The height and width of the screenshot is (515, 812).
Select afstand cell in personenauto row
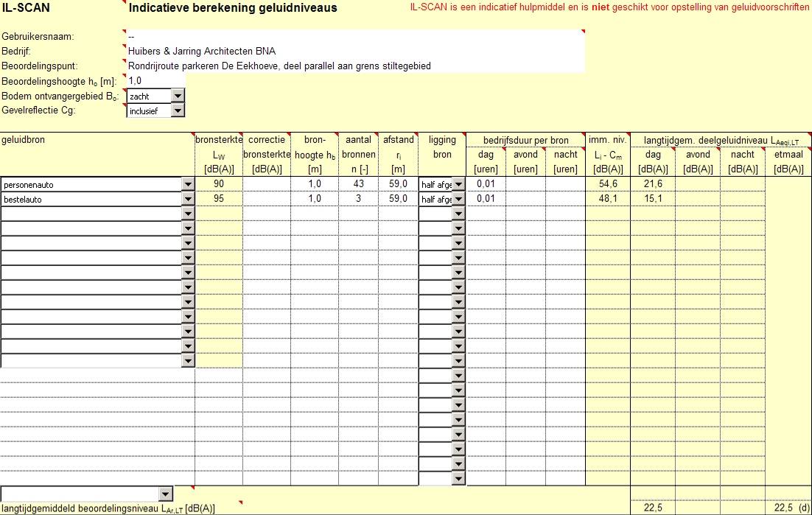pos(399,183)
